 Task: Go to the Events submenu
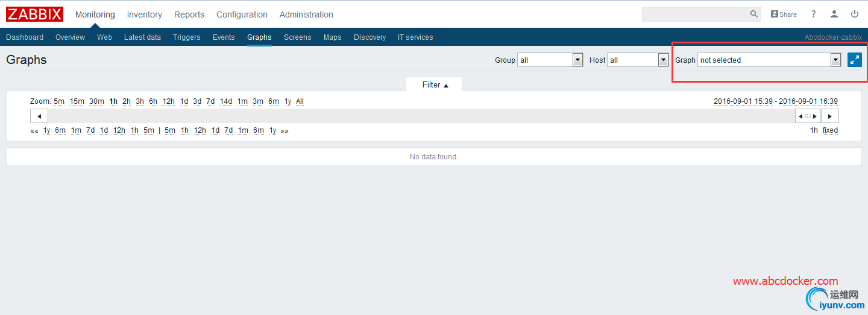pos(224,37)
